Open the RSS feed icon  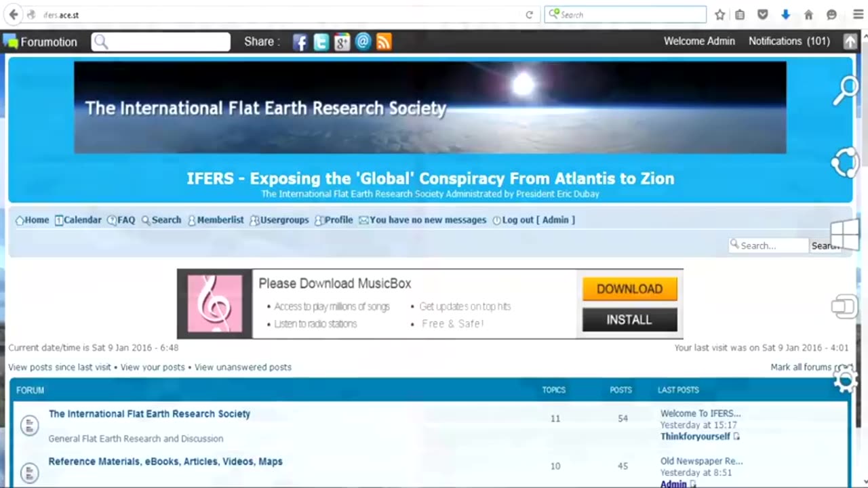[x=384, y=42]
